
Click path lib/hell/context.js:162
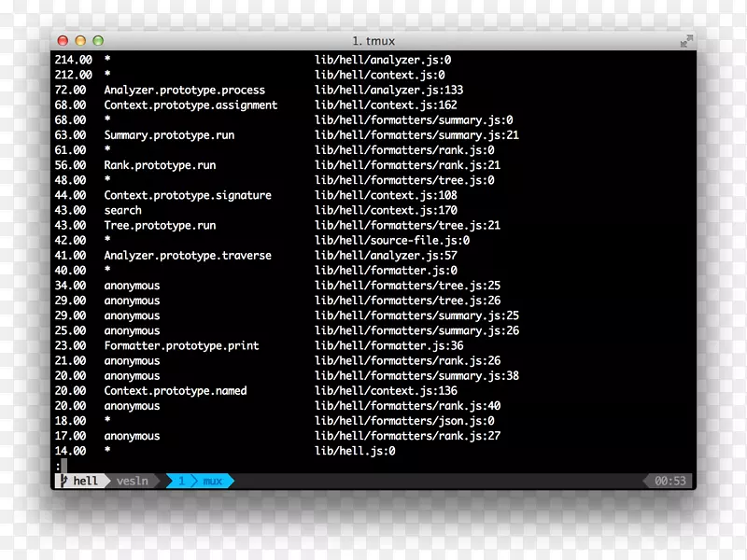(x=386, y=105)
